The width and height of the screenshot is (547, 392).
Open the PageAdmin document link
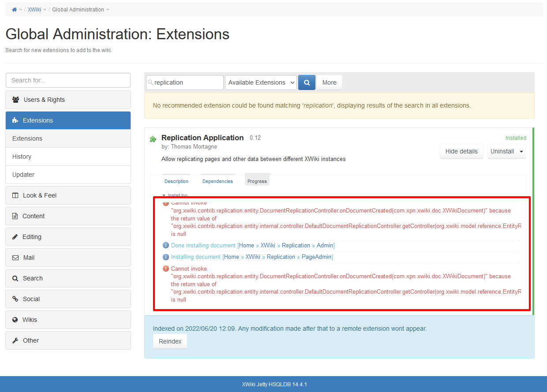point(316,257)
